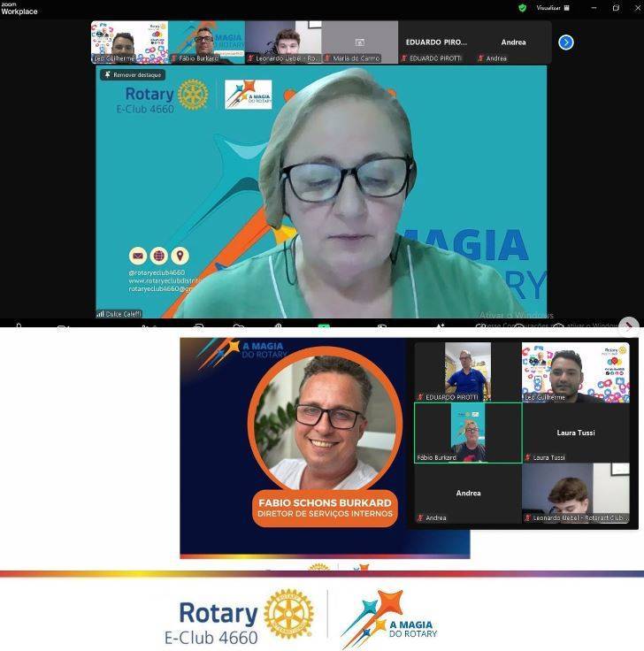Screen dimensions: 644x651
Task: Select Andrea's tile in top strip
Action: click(x=513, y=42)
